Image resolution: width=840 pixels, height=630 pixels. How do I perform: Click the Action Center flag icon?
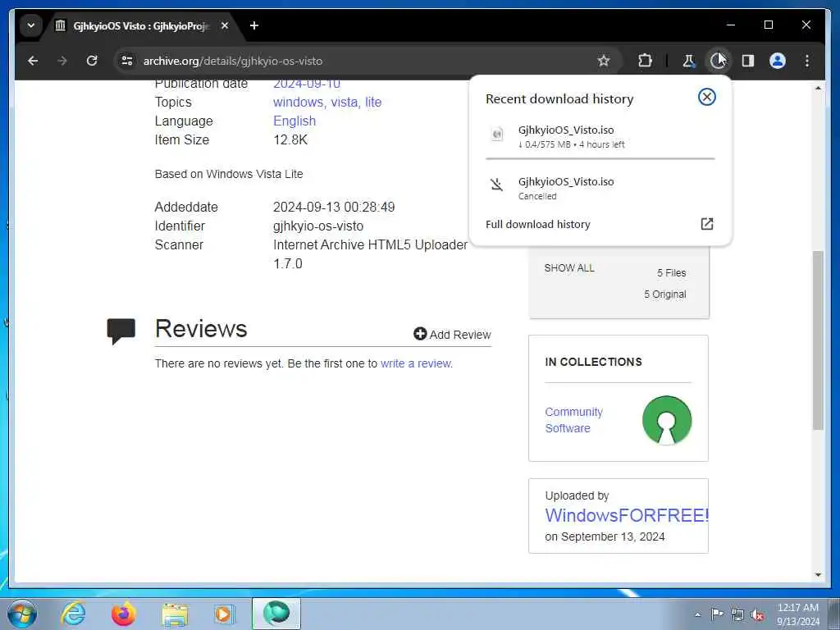pyautogui.click(x=717, y=614)
